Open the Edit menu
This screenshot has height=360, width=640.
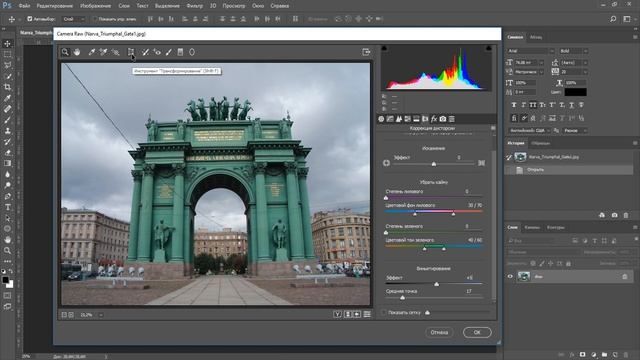click(54, 6)
